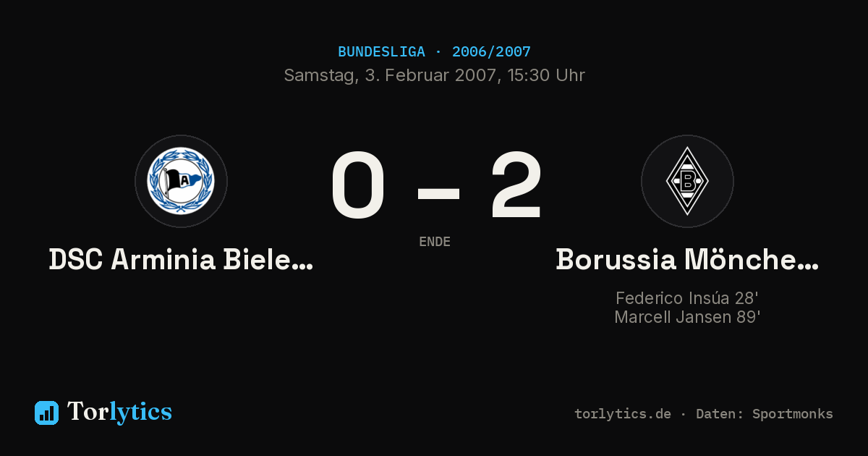The image size is (868, 456).
Task: Select goalscorer Federico Insúa 28'
Action: point(687,298)
